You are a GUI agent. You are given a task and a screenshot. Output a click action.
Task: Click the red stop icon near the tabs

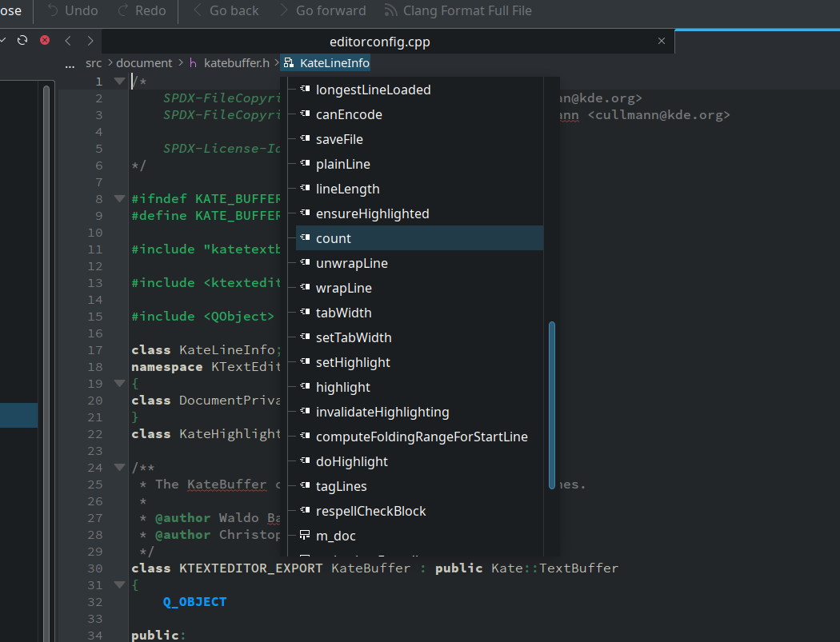point(45,40)
